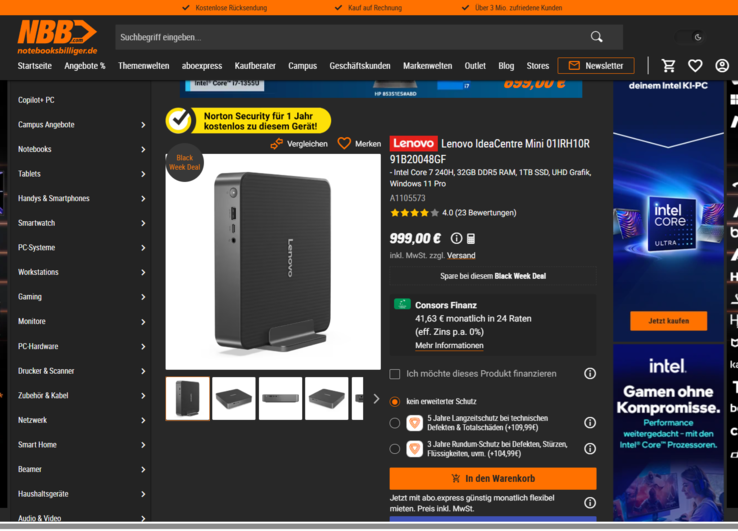Open the shopping cart icon
The image size is (738, 531).
click(668, 65)
